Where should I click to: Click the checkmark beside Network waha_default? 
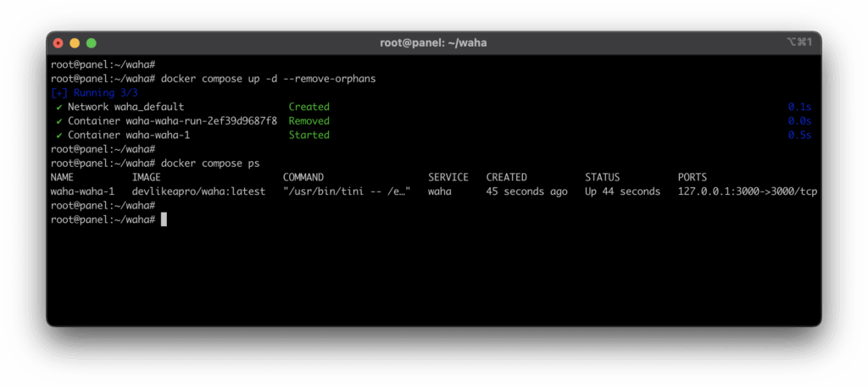59,107
